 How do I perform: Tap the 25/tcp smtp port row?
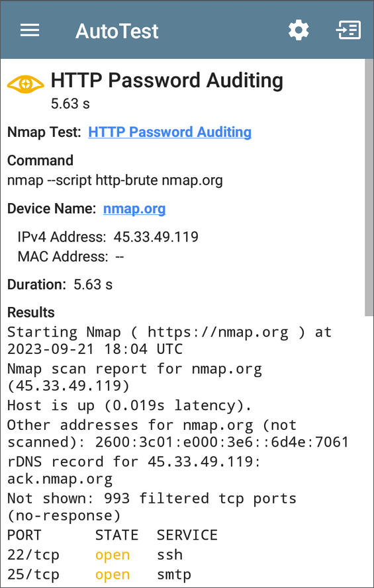pos(99,574)
